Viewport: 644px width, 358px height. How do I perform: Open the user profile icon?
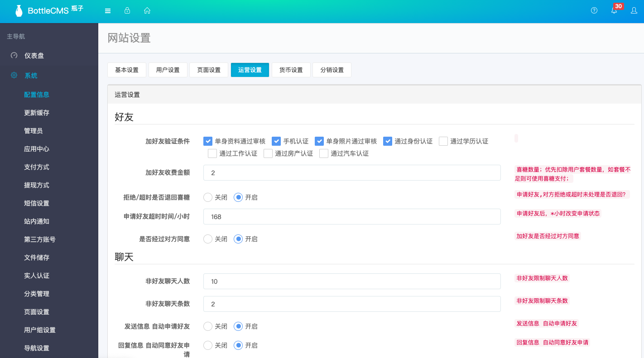pos(634,10)
